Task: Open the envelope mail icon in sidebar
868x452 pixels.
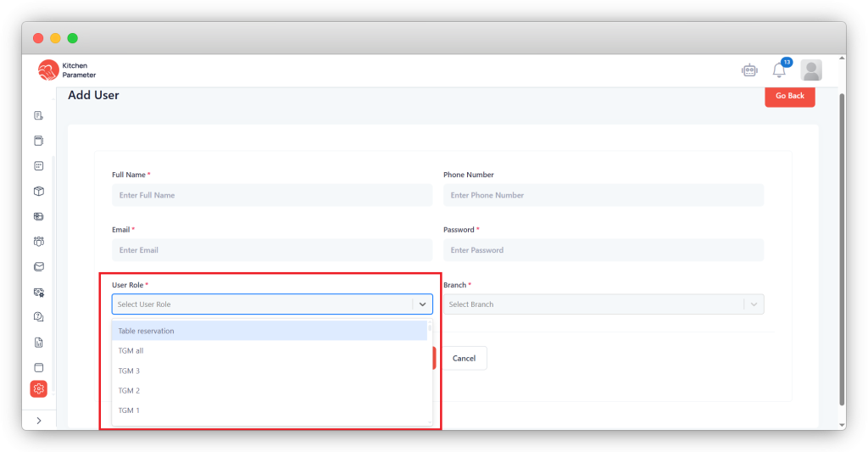Action: (38, 266)
